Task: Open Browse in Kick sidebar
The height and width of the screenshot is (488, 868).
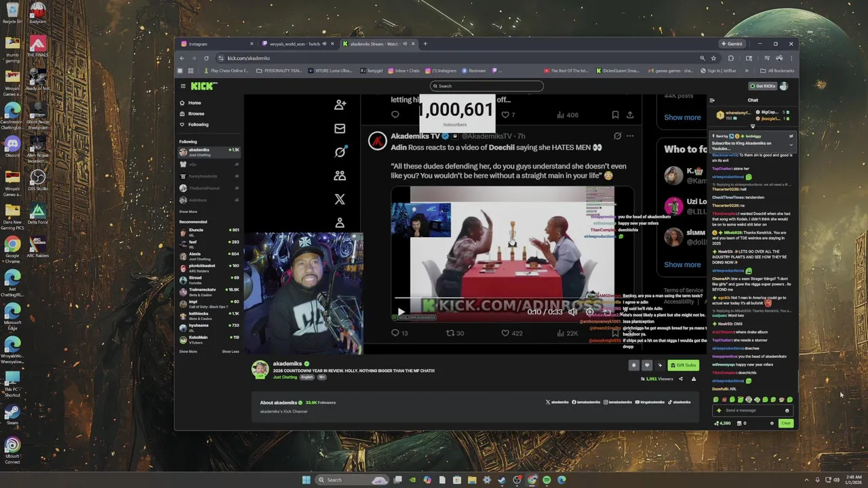Action: tap(196, 114)
